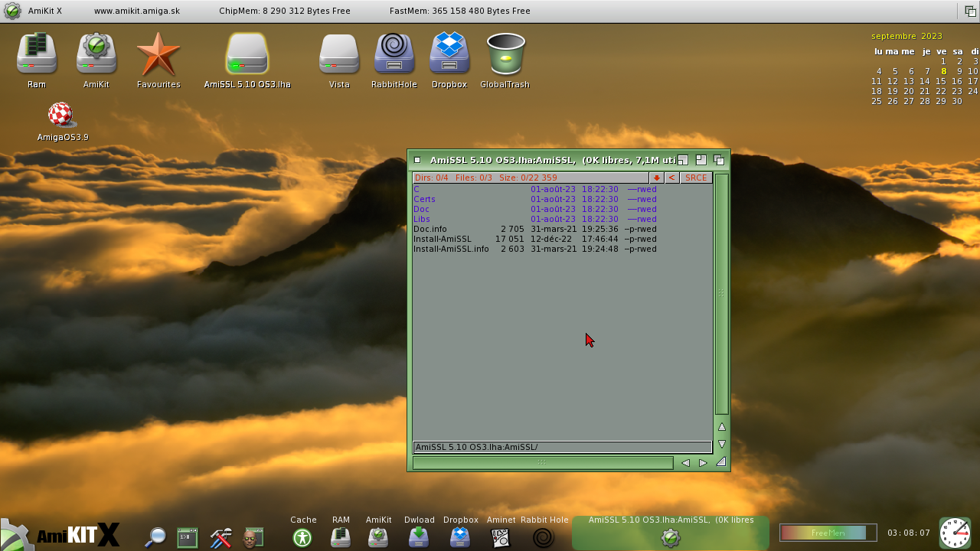
Task: Open the Ram disk desktop icon
Action: [36, 54]
